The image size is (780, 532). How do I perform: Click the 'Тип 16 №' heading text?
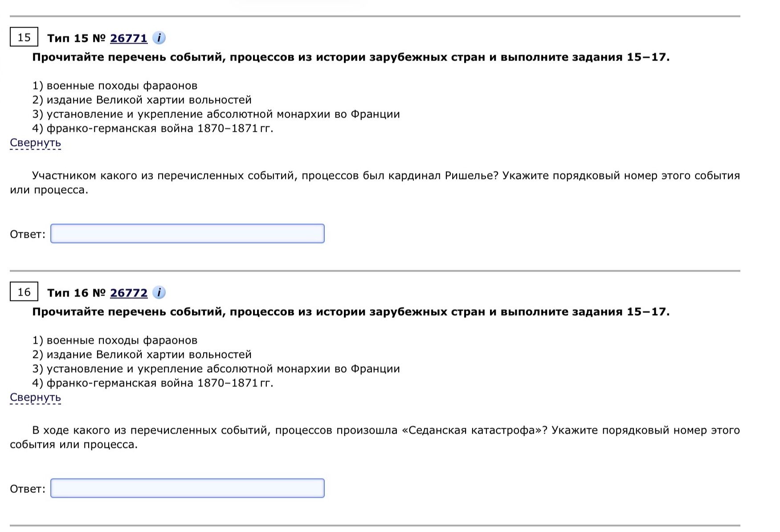76,293
